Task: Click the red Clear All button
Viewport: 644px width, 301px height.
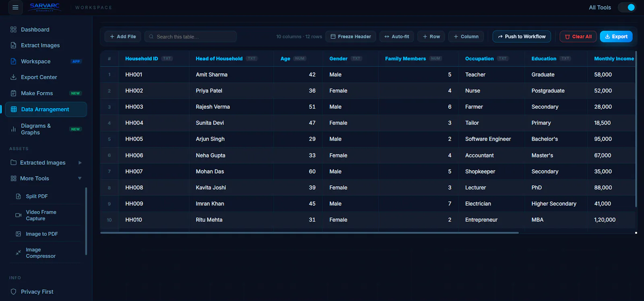Action: 578,37
